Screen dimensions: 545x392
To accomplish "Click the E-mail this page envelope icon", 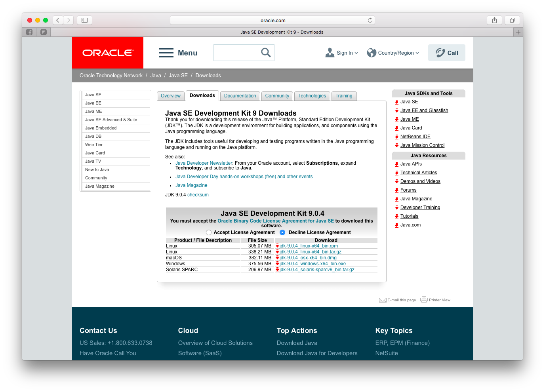I will [x=383, y=300].
